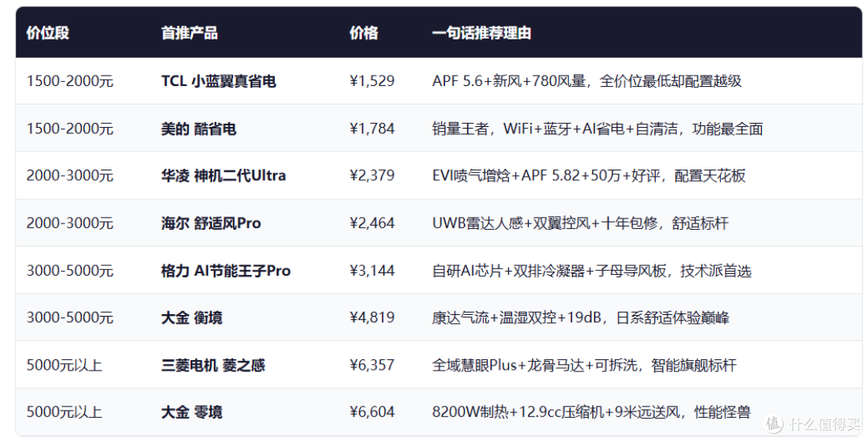Click the 3000-5000元 cell in 格力 row

click(x=70, y=271)
